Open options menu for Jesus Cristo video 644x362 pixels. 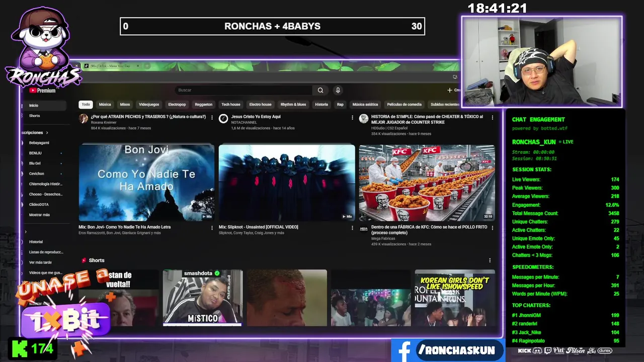click(x=352, y=117)
